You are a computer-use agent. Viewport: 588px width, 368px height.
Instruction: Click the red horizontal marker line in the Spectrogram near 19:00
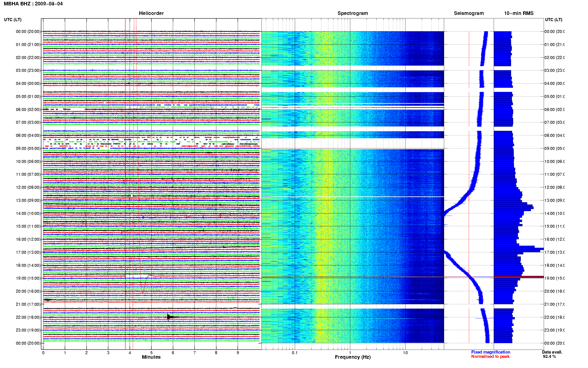pyautogui.click(x=353, y=277)
